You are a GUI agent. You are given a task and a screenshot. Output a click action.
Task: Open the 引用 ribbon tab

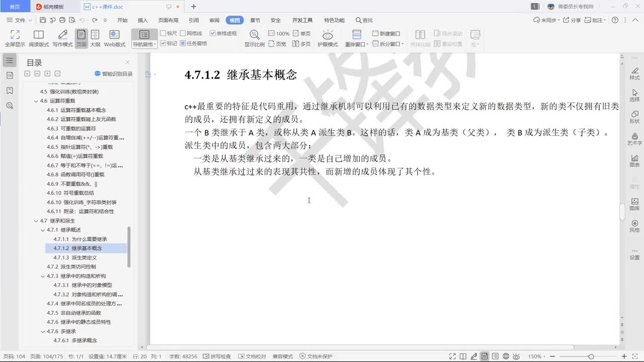(x=194, y=20)
